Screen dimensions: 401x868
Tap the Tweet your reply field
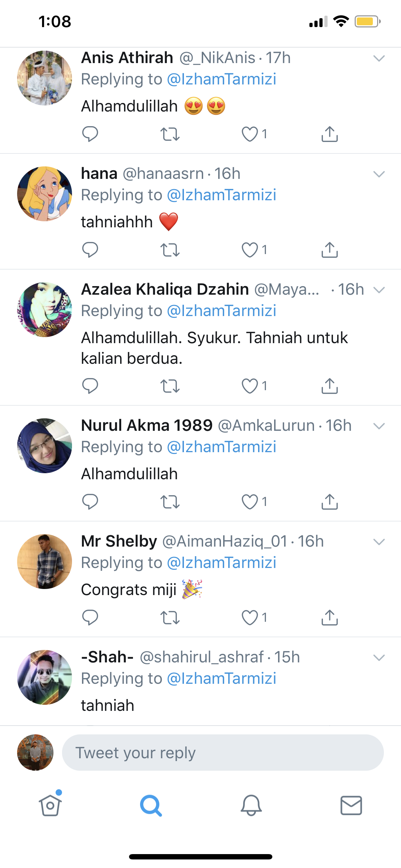point(223,753)
